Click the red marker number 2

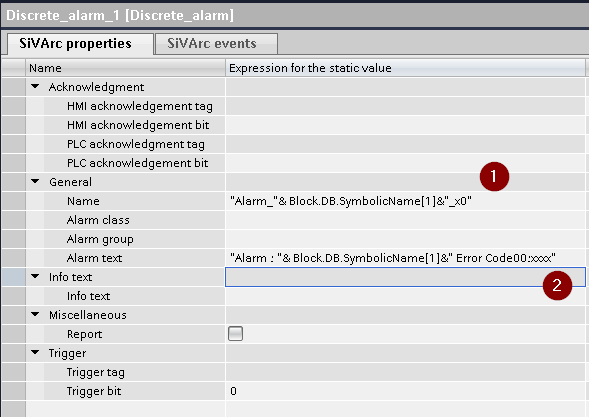557,286
